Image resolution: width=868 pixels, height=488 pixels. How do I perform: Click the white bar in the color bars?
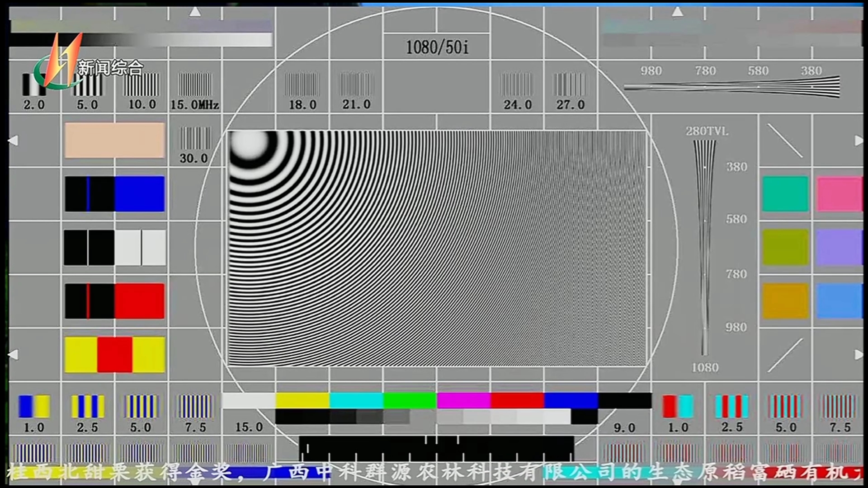click(x=249, y=400)
